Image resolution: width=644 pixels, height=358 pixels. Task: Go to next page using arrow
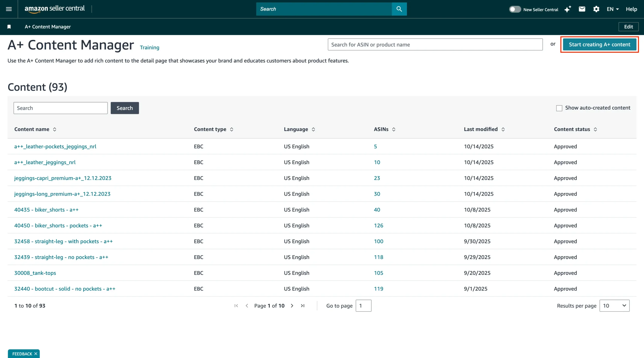292,306
